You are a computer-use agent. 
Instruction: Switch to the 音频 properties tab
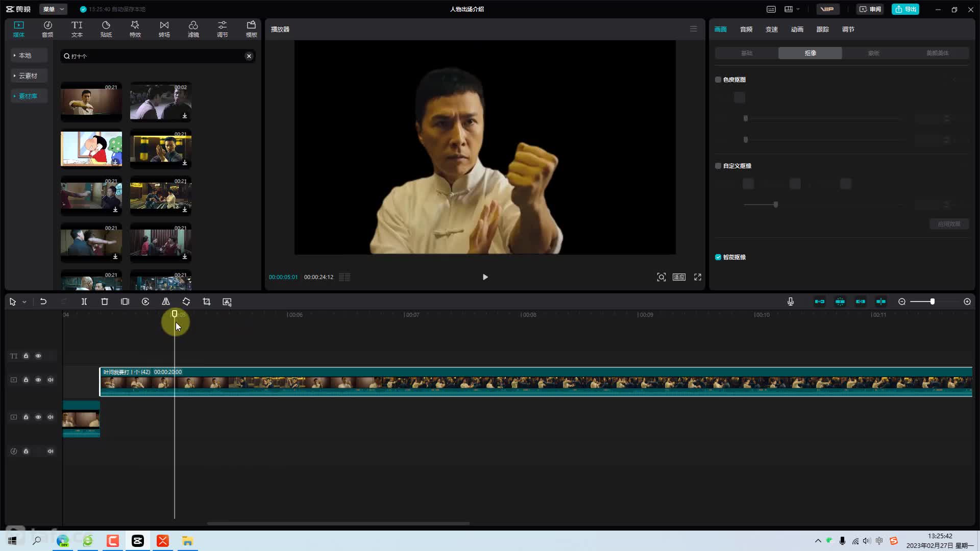pos(746,30)
